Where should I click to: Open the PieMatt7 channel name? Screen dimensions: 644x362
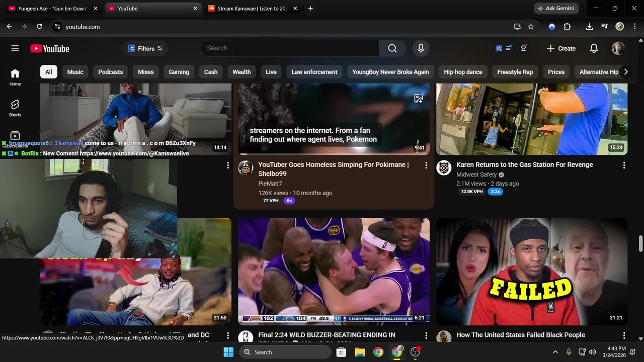[x=270, y=184]
